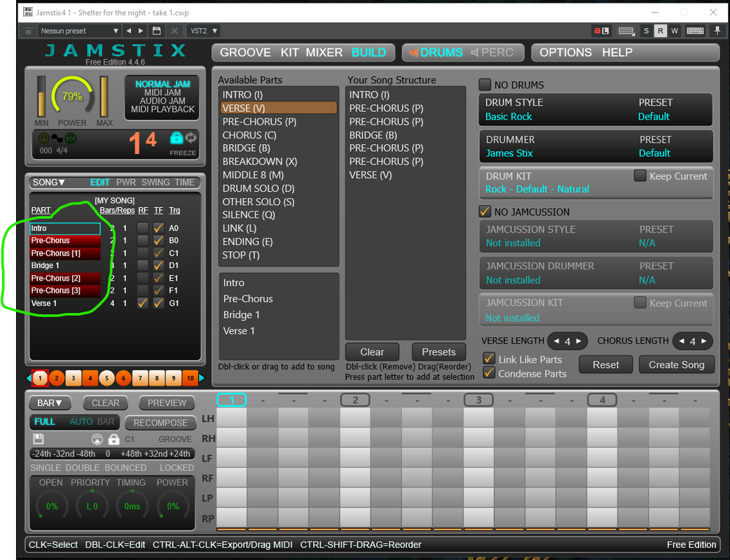Viewport: 730px width, 560px height.
Task: Increase verse length with right arrow
Action: [x=579, y=341]
